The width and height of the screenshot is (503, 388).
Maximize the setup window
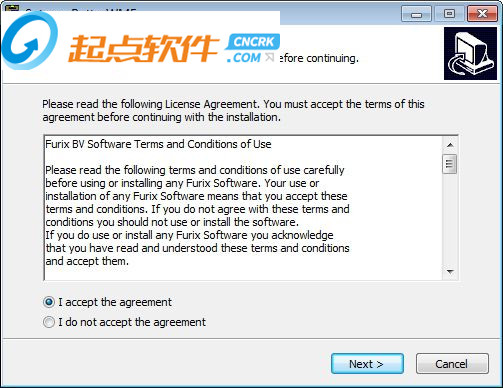pyautogui.click(x=449, y=14)
